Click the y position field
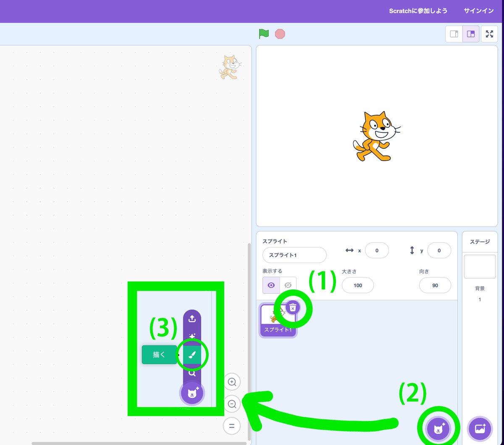This screenshot has width=504, height=445. pyautogui.click(x=439, y=250)
